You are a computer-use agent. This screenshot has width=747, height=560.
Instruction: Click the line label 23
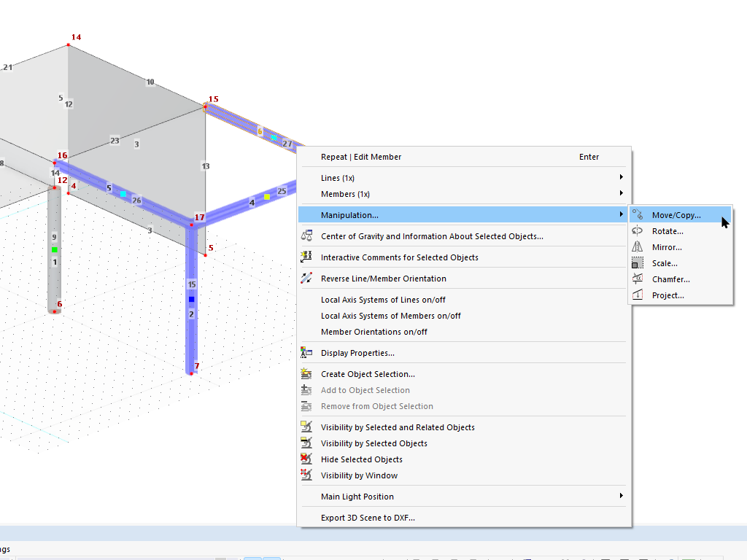click(x=115, y=141)
